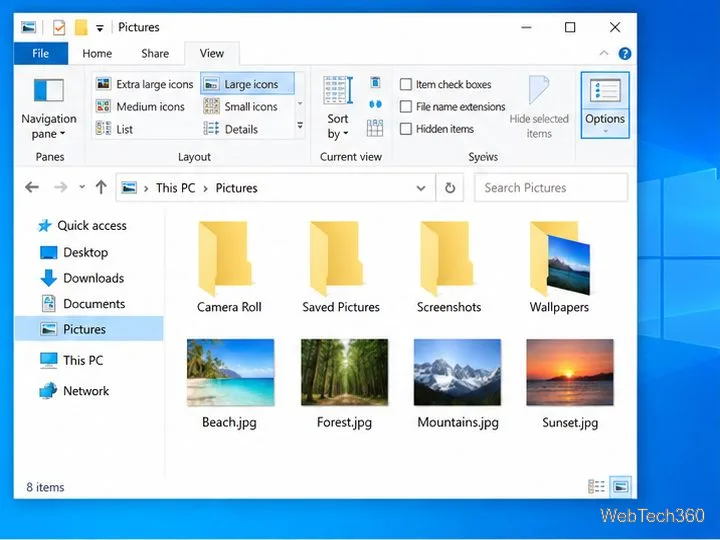Select the Camera Roll folder
The image size is (720, 540).
click(229, 267)
